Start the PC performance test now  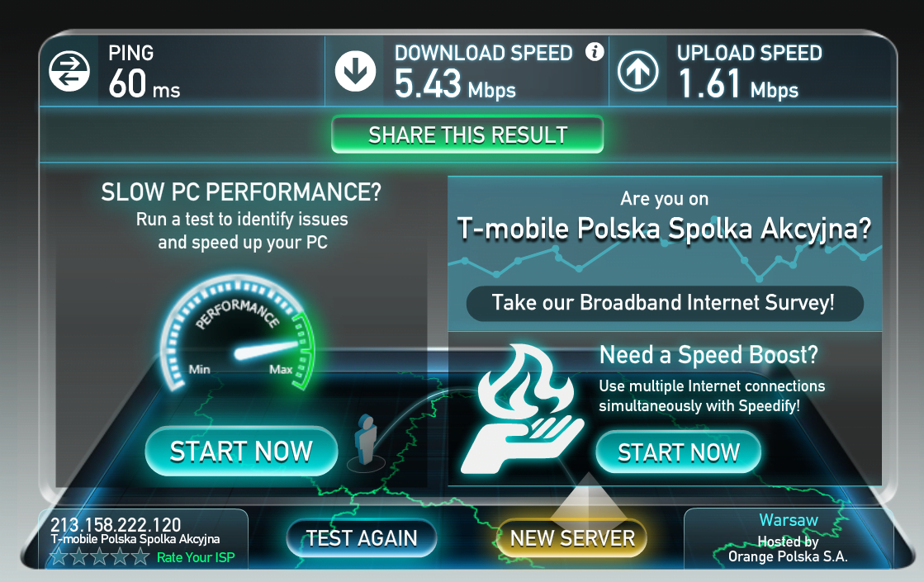(241, 452)
